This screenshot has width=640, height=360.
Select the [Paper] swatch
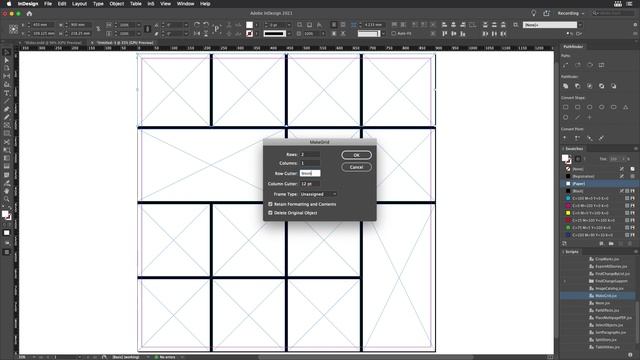click(x=598, y=184)
